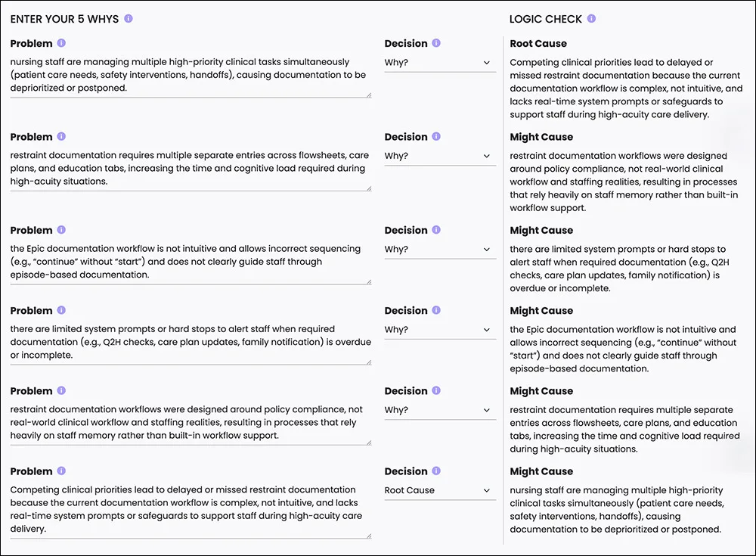Click info icon beside the last Decision label
The width and height of the screenshot is (756, 556).
[x=436, y=471]
